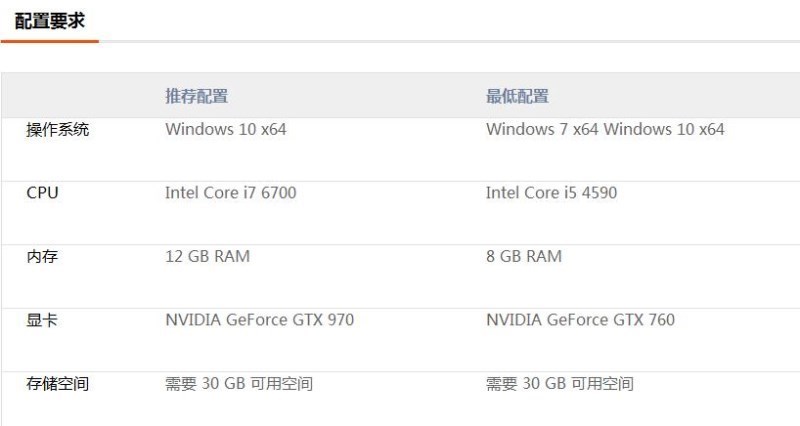Click the 显卡 row label

[42, 320]
